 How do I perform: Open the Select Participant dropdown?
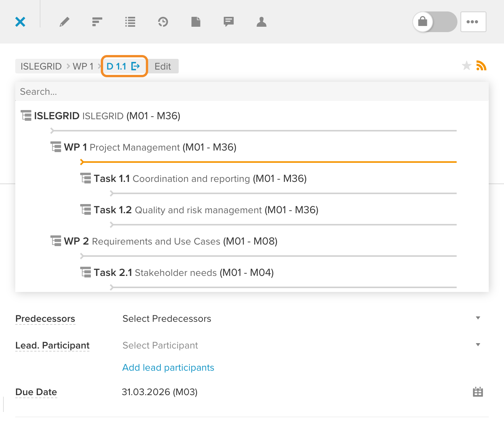(302, 345)
